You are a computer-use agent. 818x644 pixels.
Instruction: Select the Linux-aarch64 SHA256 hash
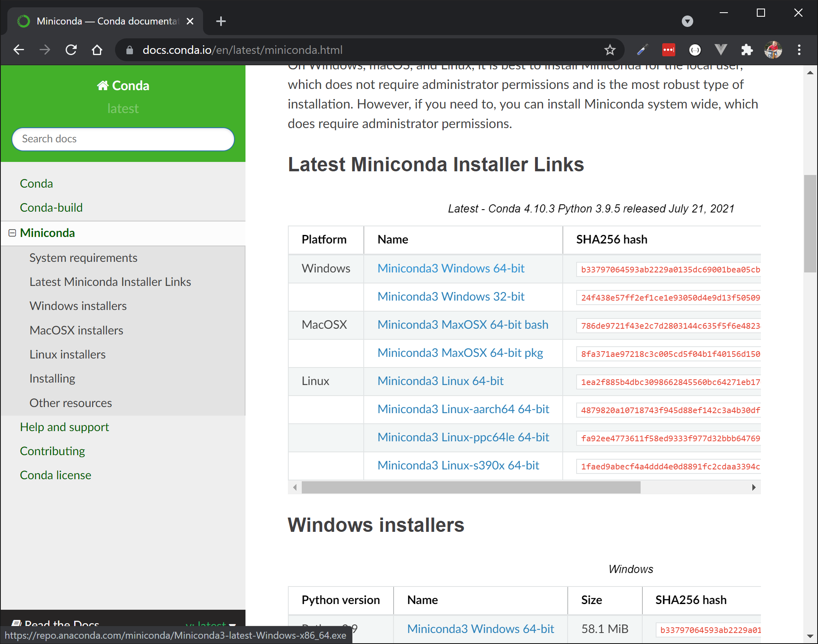(669, 410)
